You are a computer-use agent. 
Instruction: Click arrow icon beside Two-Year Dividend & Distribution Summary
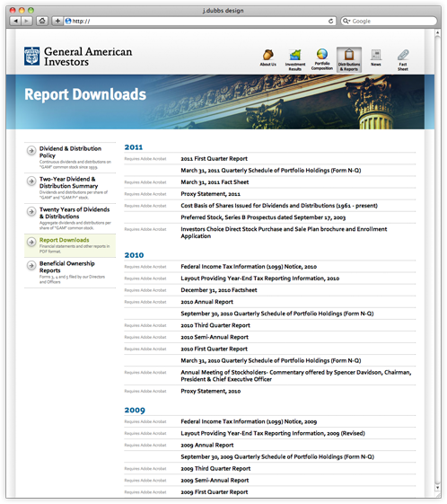(x=31, y=181)
